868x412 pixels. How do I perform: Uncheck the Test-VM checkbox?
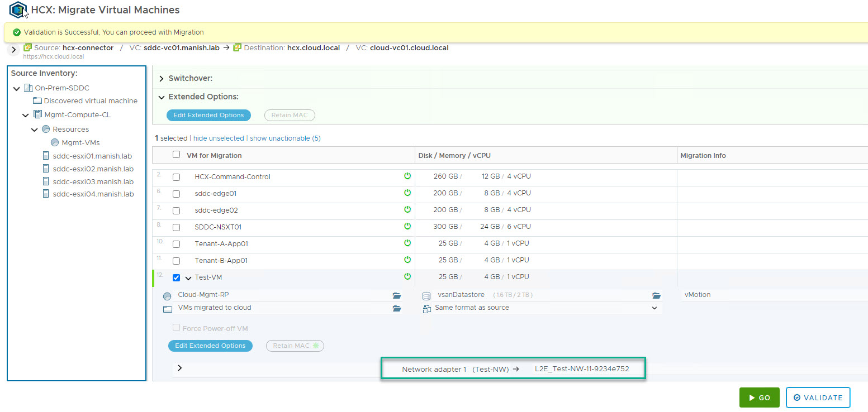pos(177,278)
